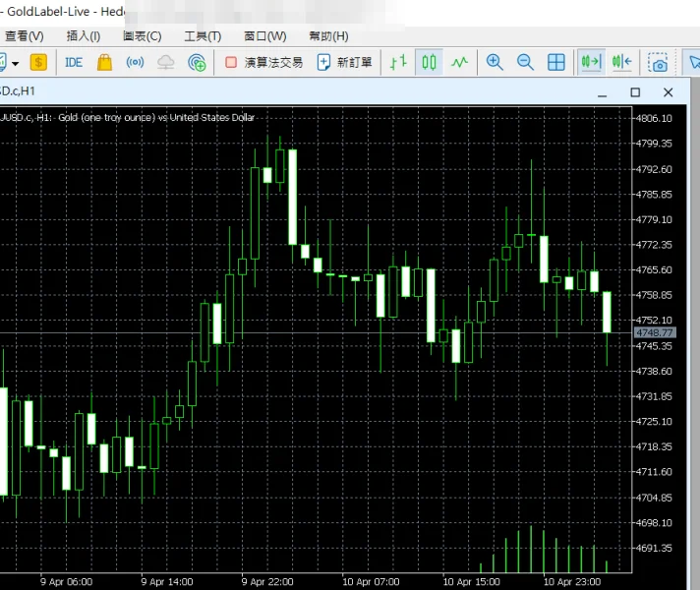Zoom out of the chart

point(525,62)
